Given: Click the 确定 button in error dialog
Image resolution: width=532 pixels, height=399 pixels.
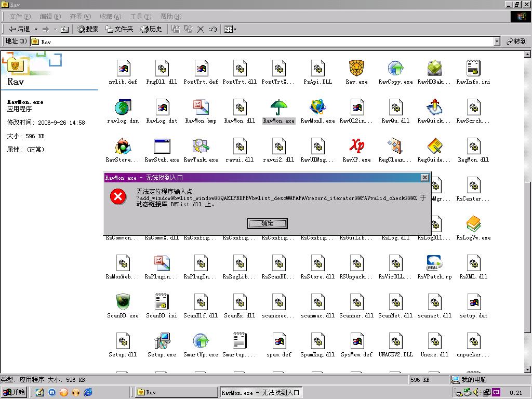Looking at the screenshot, I should [268, 223].
